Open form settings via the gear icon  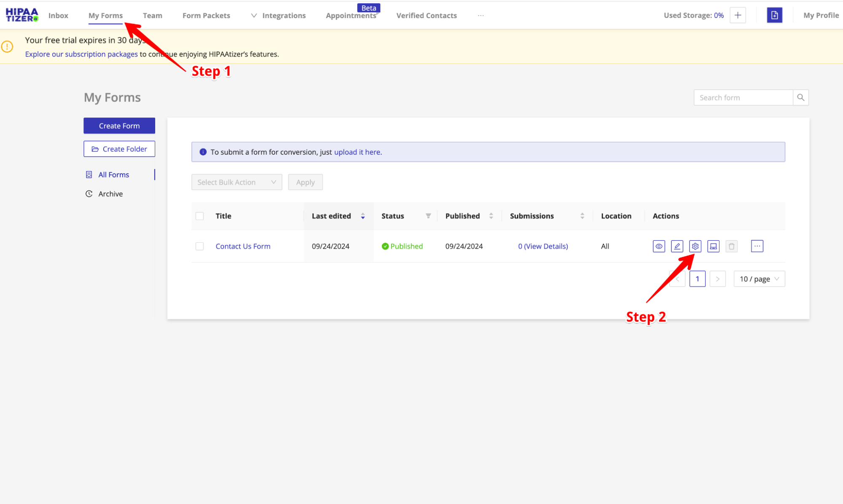695,246
